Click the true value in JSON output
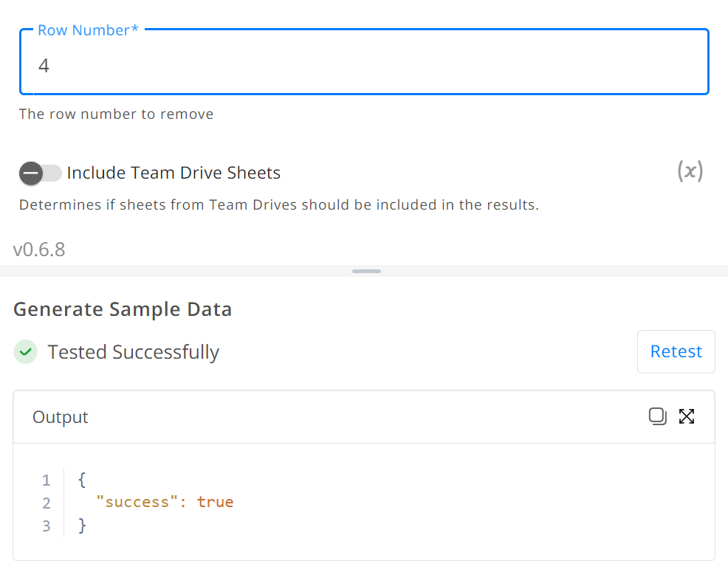Viewport: 728px width, 575px height. click(x=215, y=502)
